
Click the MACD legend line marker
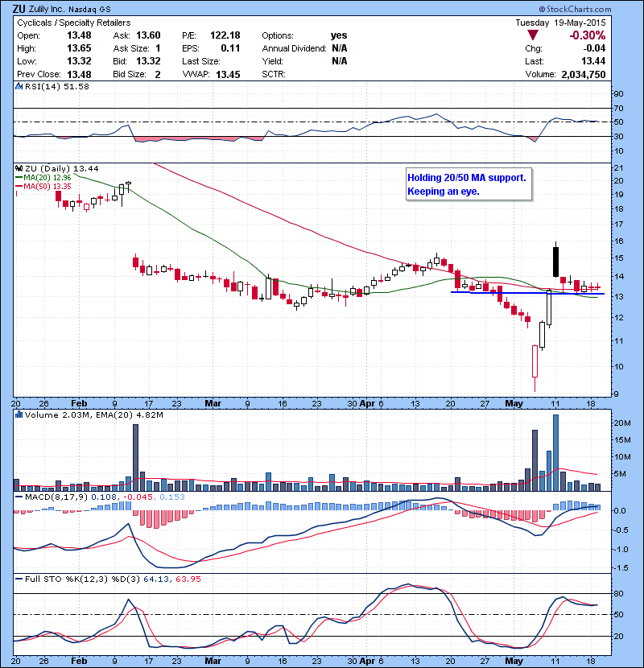[x=19, y=497]
